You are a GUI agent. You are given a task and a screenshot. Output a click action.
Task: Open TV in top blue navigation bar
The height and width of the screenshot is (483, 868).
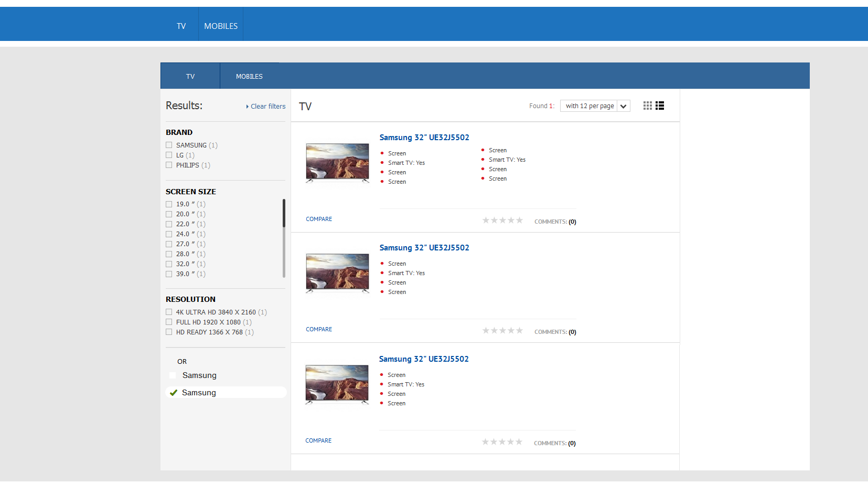click(x=181, y=26)
